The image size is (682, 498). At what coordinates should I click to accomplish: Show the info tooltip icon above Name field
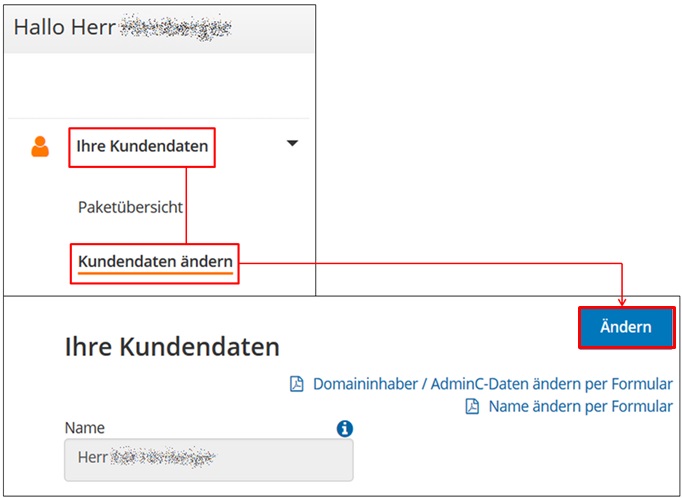click(x=344, y=428)
